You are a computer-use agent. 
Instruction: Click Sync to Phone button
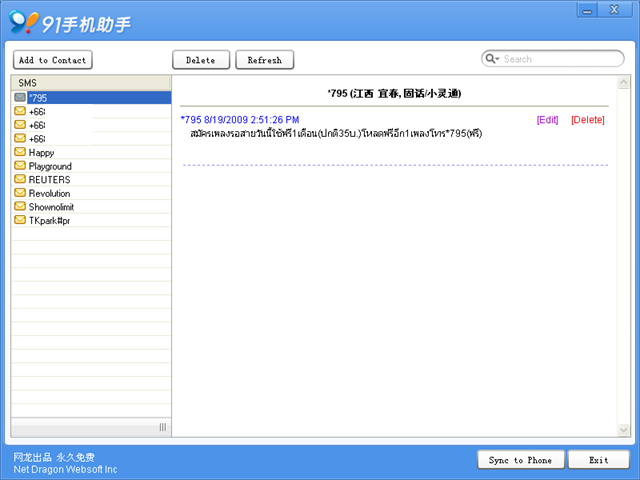(520, 460)
